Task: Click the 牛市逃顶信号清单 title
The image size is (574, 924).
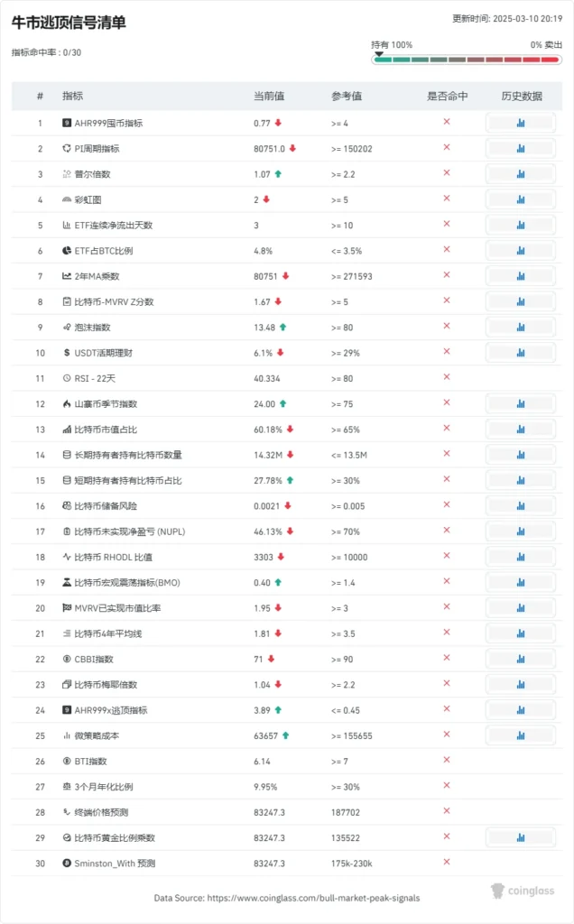Action: (69, 23)
